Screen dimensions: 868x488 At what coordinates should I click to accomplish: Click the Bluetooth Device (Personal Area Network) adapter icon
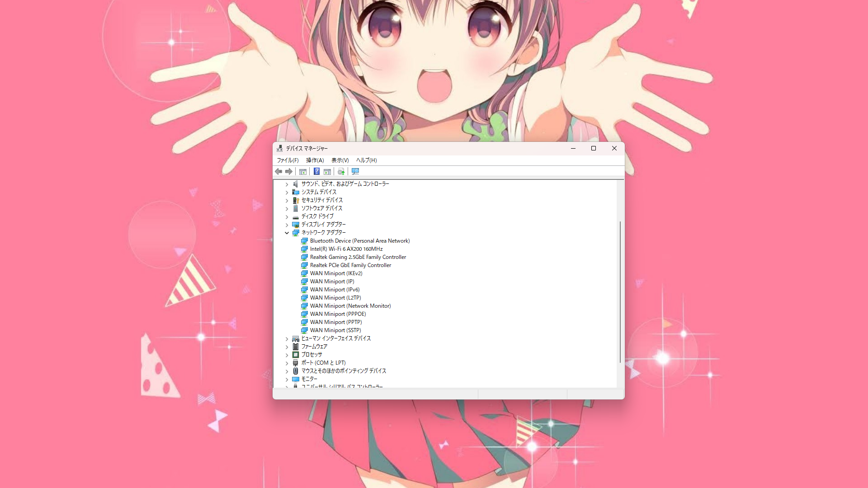305,241
